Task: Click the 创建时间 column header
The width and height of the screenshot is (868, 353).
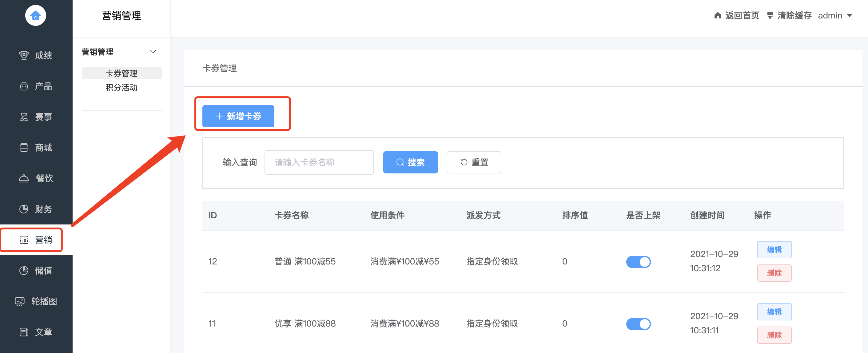Action: [707, 215]
